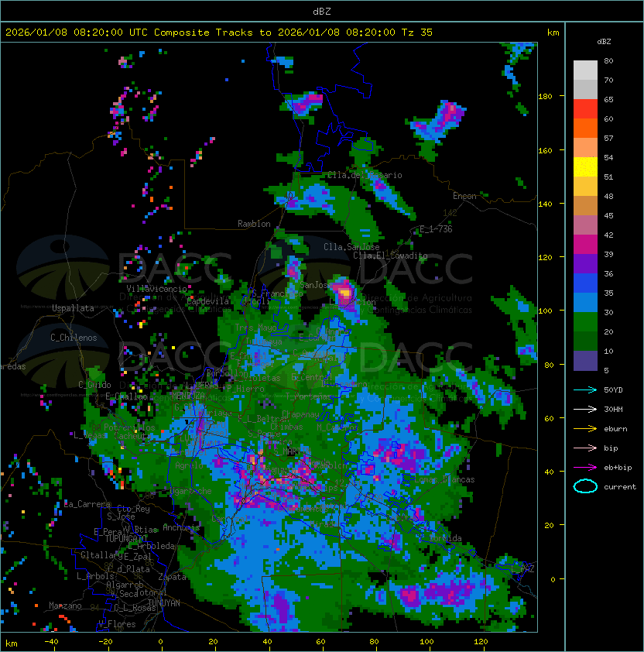Click the '50YD' legend label

click(613, 390)
